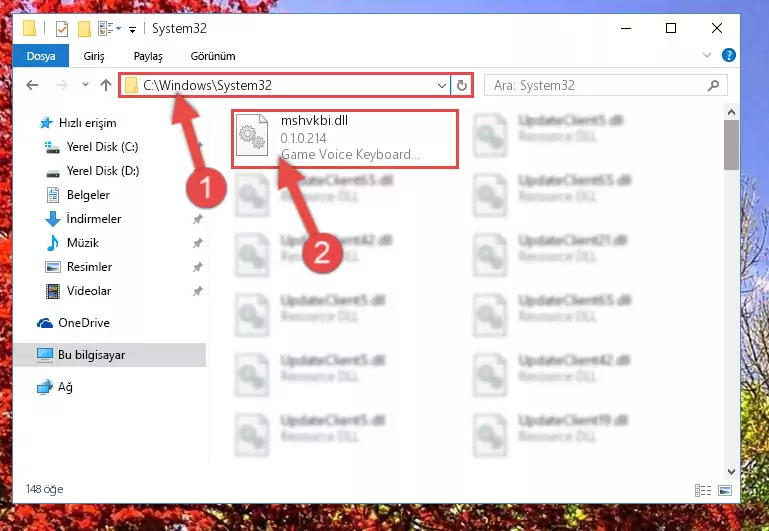Click the pin icon next to Videolar
This screenshot has height=531, width=769.
[x=197, y=291]
